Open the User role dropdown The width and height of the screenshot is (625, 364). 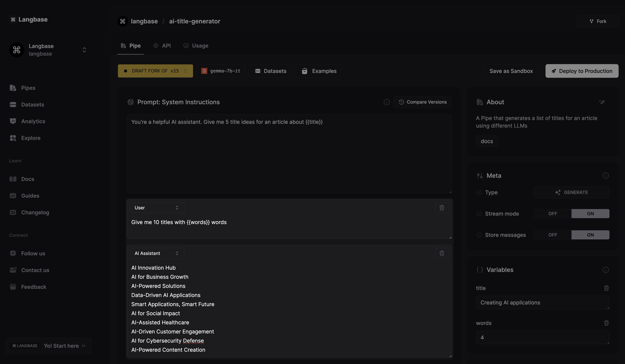click(x=157, y=208)
